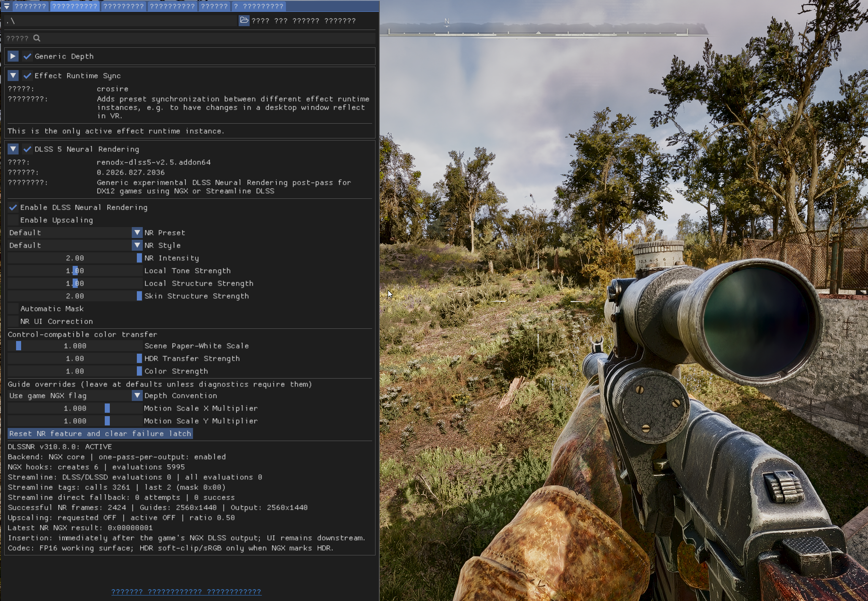Screen dimensions: 868x601
Task: Open the Depth Convention dropdown
Action: 75,395
